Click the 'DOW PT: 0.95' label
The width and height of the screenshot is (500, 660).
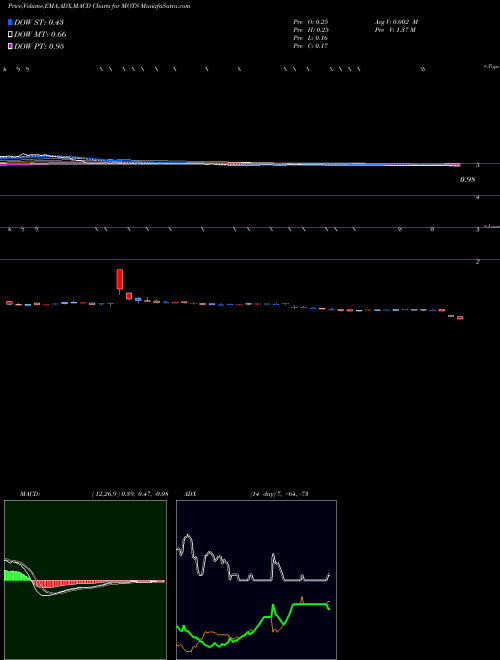point(39,47)
